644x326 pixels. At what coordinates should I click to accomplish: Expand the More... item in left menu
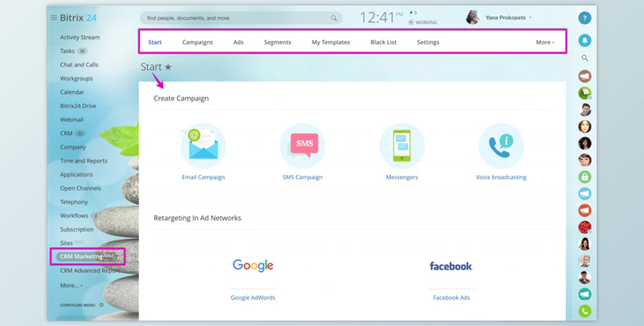(71, 286)
